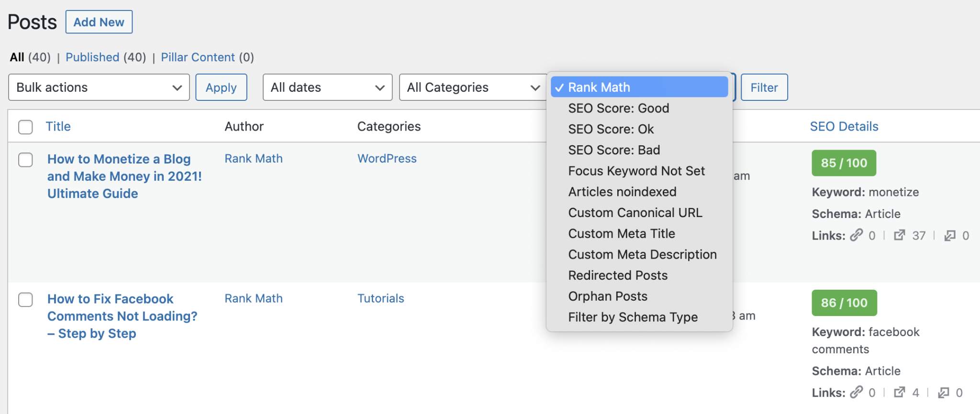Open How to Fix Facebook Comments post
The image size is (980, 414).
coord(122,316)
